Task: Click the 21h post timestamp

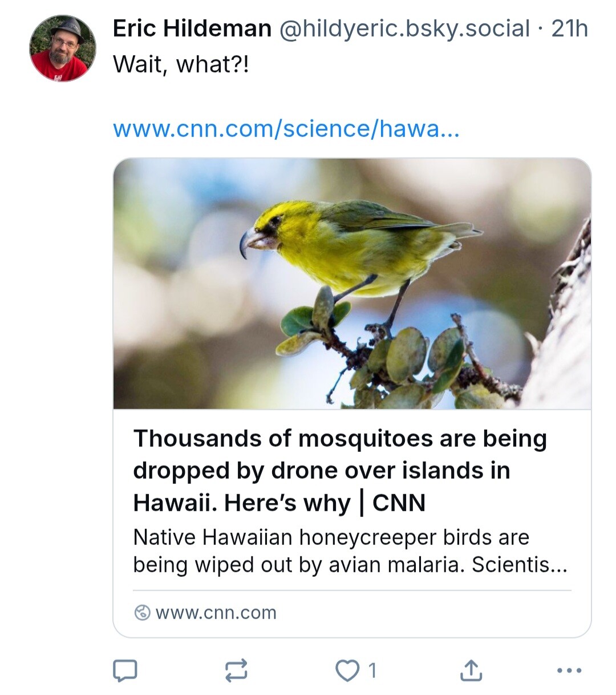Action: [569, 28]
